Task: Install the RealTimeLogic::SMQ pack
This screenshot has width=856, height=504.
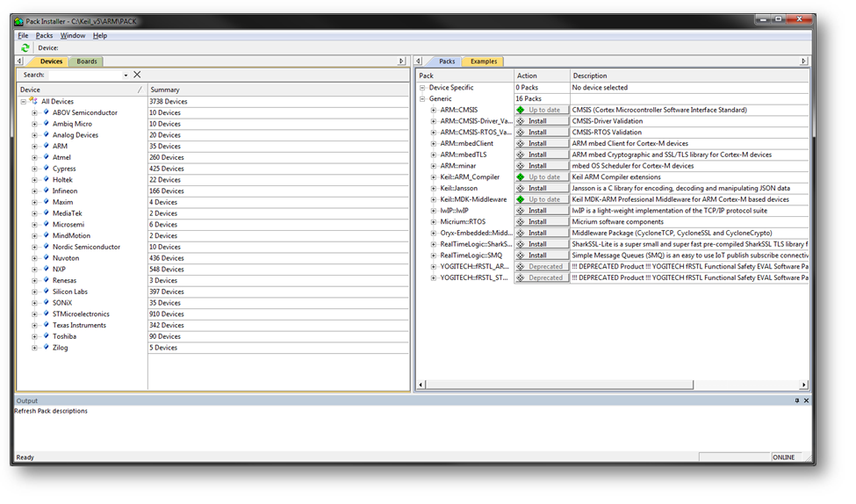Action: point(542,256)
